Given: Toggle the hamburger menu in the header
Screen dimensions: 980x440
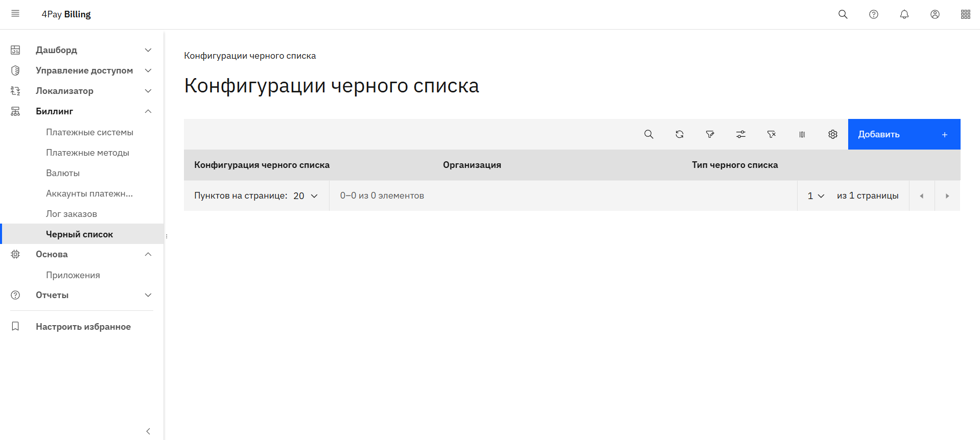Looking at the screenshot, I should click(15, 14).
